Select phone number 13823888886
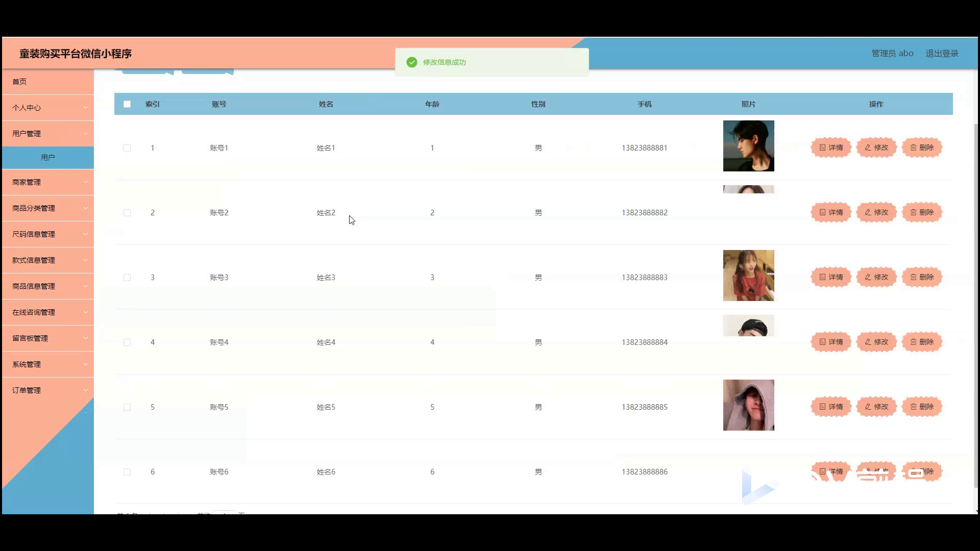The height and width of the screenshot is (551, 980). tap(644, 472)
